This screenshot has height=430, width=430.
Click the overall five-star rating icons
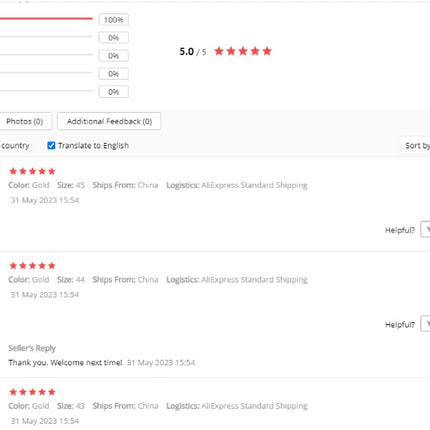point(243,51)
